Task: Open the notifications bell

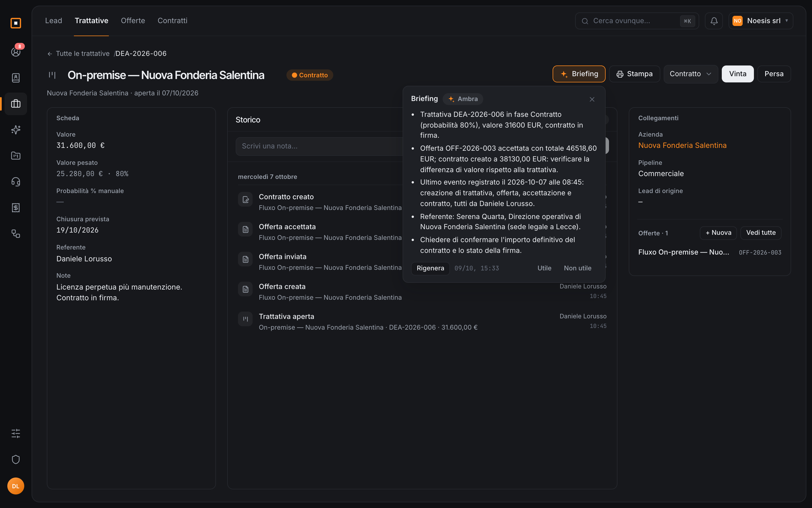Action: 714,21
